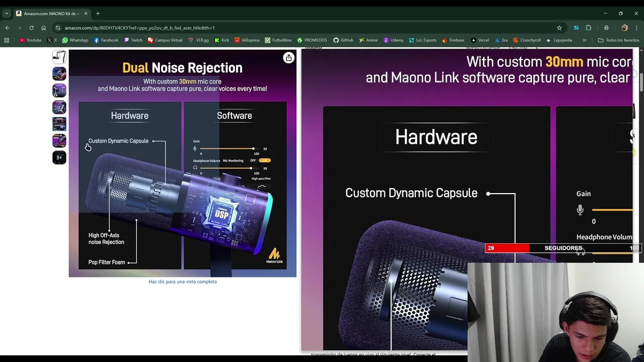644x362 pixels.
Task: Select the mic boom arm product thumbnail
Action: [59, 57]
